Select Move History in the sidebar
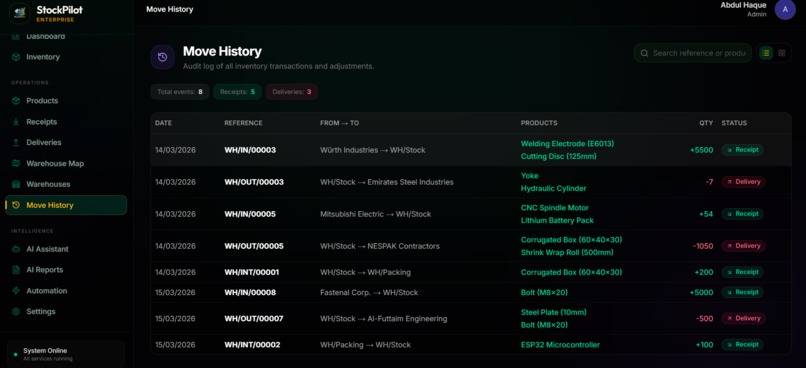806x368 pixels. point(66,205)
